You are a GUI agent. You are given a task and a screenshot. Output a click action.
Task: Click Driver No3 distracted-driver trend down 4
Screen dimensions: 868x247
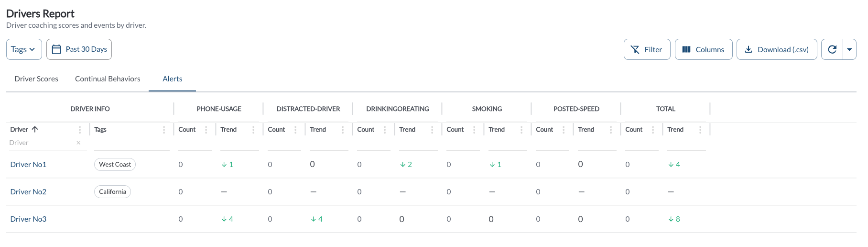[317, 219]
